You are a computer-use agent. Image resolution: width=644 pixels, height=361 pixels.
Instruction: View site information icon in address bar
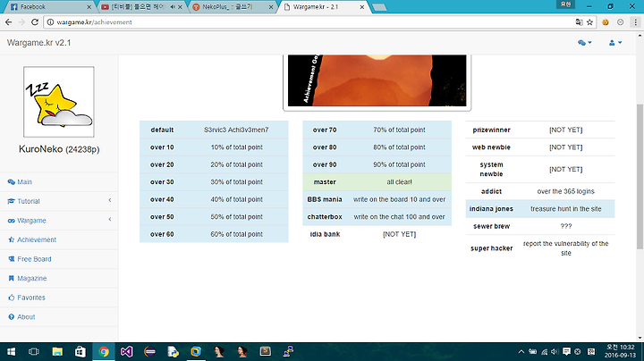tap(50, 22)
